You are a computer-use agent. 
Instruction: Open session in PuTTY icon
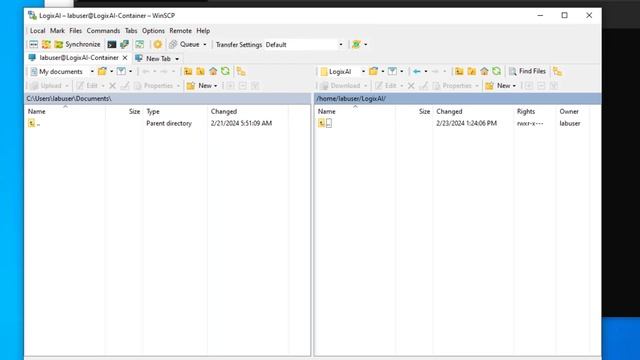click(x=124, y=44)
